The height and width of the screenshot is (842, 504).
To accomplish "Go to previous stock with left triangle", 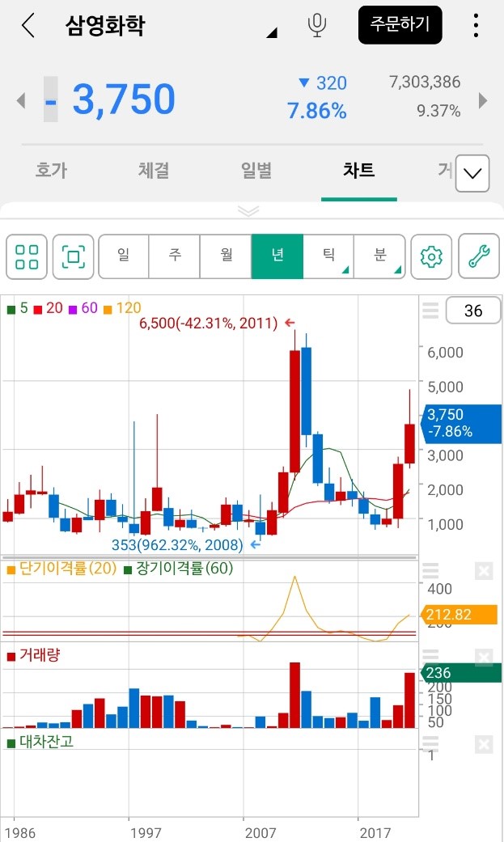I will (x=21, y=100).
